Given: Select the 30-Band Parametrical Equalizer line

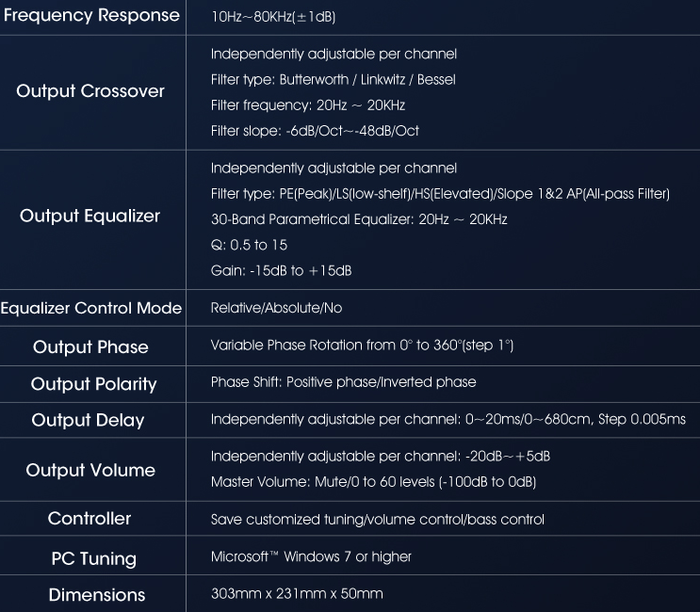Looking at the screenshot, I should [x=359, y=219].
